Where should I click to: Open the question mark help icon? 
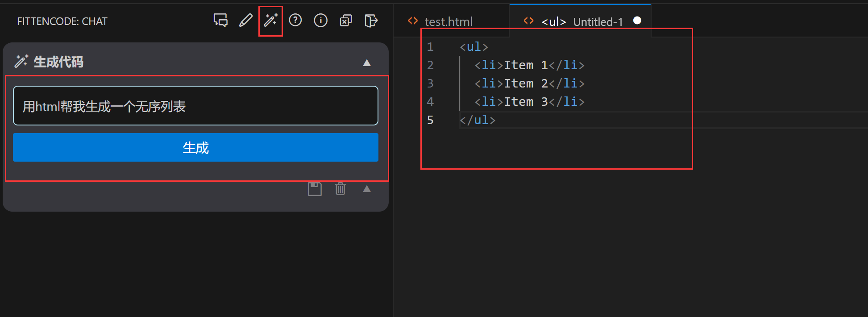tap(295, 21)
